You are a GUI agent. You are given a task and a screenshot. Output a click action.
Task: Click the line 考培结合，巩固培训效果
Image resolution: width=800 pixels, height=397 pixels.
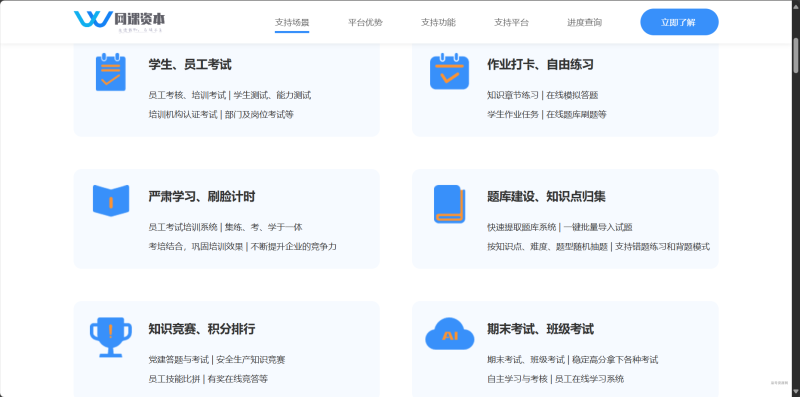click(195, 246)
